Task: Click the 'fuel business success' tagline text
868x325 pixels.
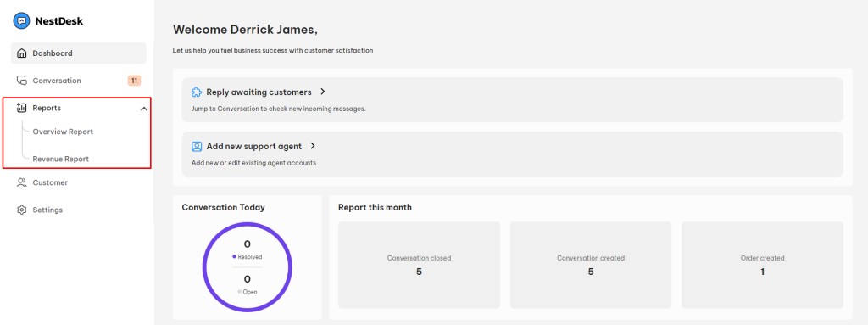Action: click(273, 50)
